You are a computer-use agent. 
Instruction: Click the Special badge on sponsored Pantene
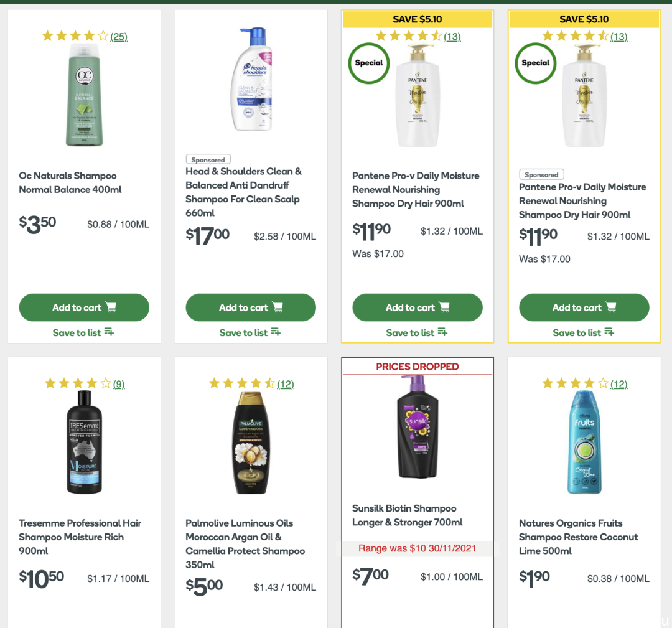535,63
